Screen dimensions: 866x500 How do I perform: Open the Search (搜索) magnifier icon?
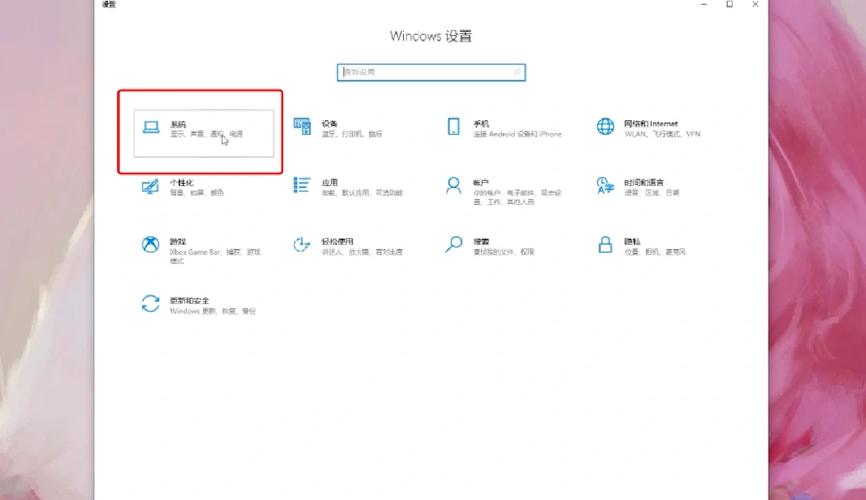(x=453, y=244)
